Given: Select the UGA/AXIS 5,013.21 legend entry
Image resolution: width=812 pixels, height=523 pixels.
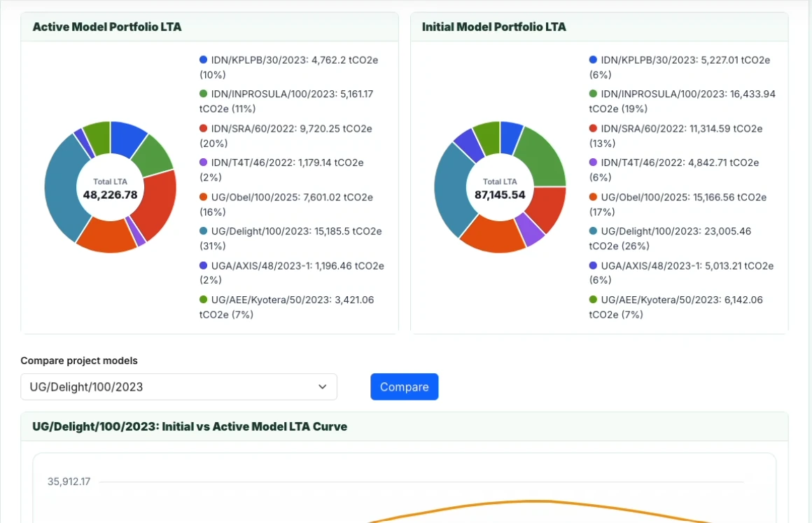Looking at the screenshot, I should click(682, 273).
